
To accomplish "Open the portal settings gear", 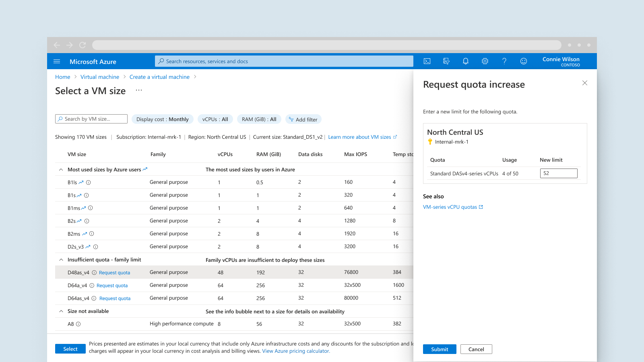I will [485, 61].
